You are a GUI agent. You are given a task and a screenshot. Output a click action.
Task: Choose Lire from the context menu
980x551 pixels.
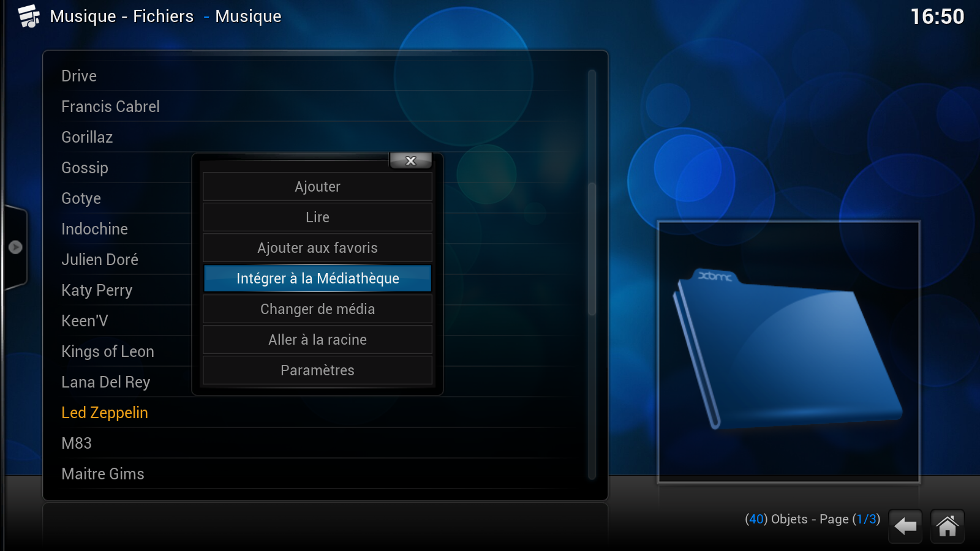click(x=317, y=217)
